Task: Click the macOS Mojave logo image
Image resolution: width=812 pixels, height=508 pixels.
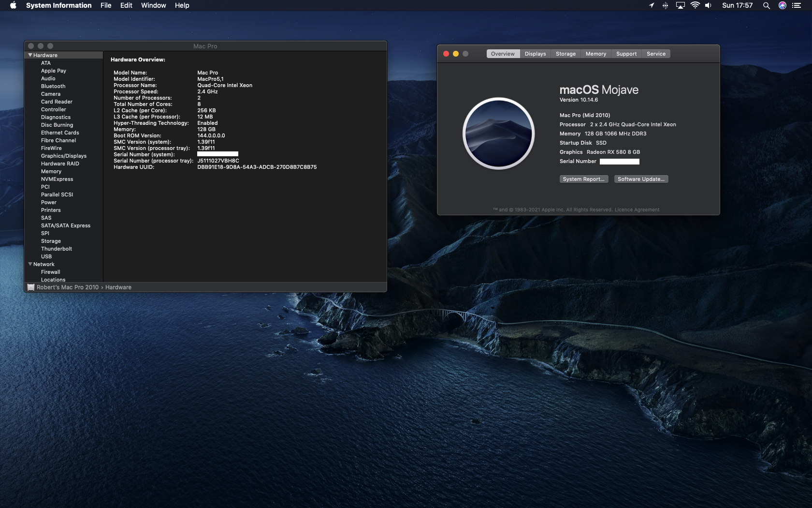Action: pos(498,134)
